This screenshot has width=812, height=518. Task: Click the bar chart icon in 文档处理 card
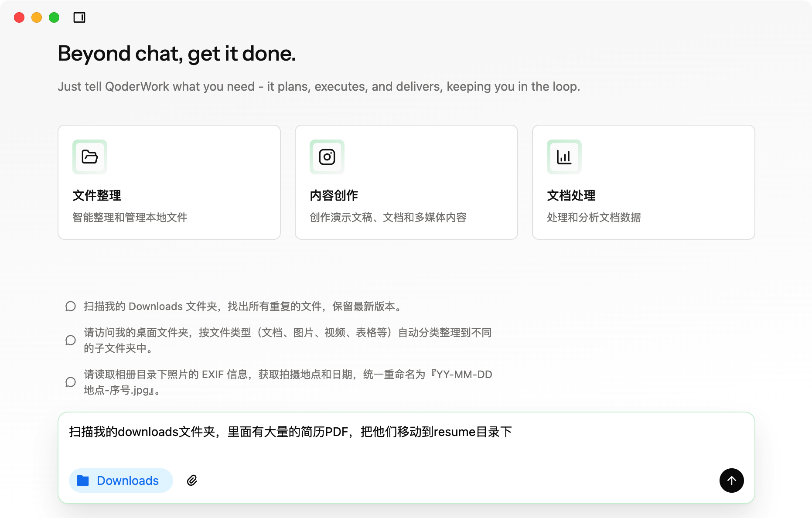[564, 157]
